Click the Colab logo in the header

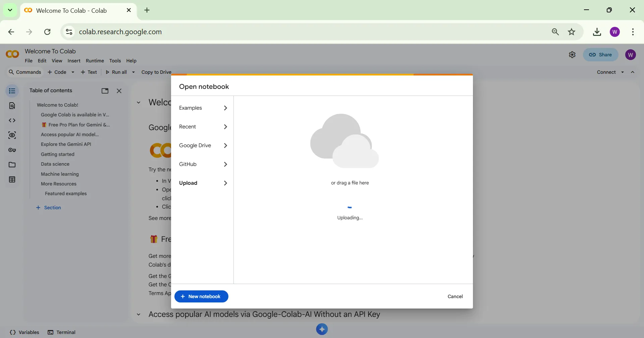pyautogui.click(x=13, y=54)
